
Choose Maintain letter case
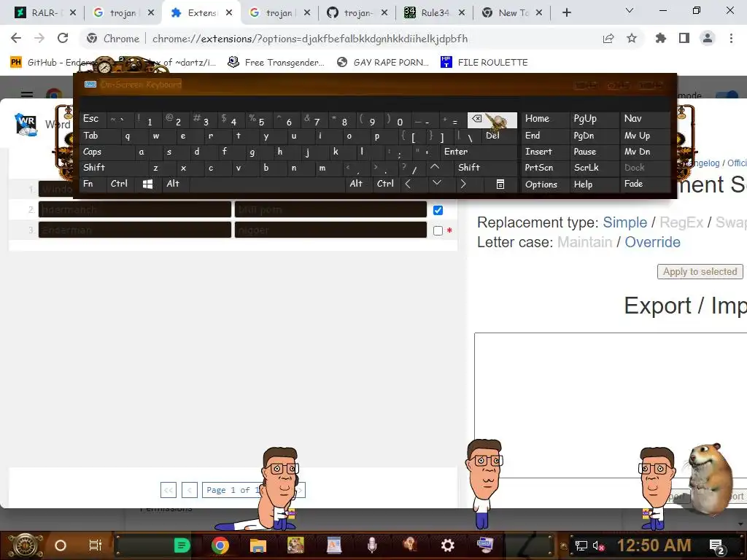coord(584,242)
